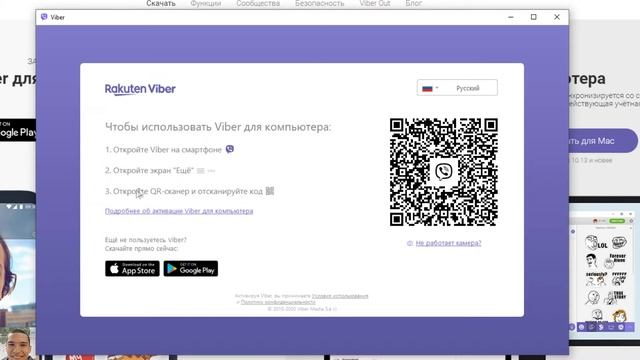Open 'Подробнее об активации Viber' link
The width and height of the screenshot is (640, 360).
click(179, 211)
